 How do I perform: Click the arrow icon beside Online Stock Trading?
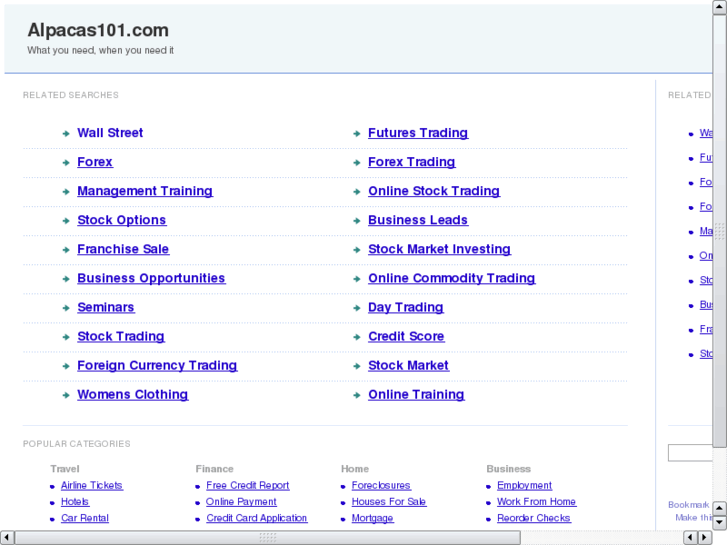click(357, 192)
